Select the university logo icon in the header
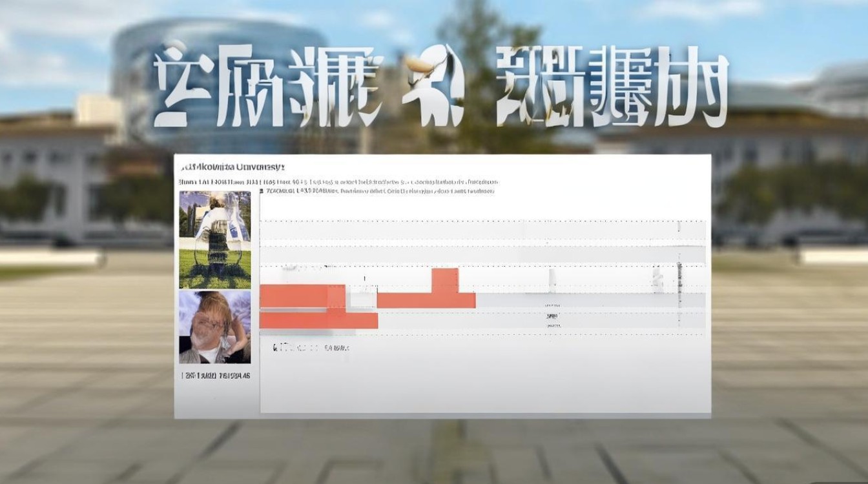The width and height of the screenshot is (868, 484). pyautogui.click(x=183, y=166)
